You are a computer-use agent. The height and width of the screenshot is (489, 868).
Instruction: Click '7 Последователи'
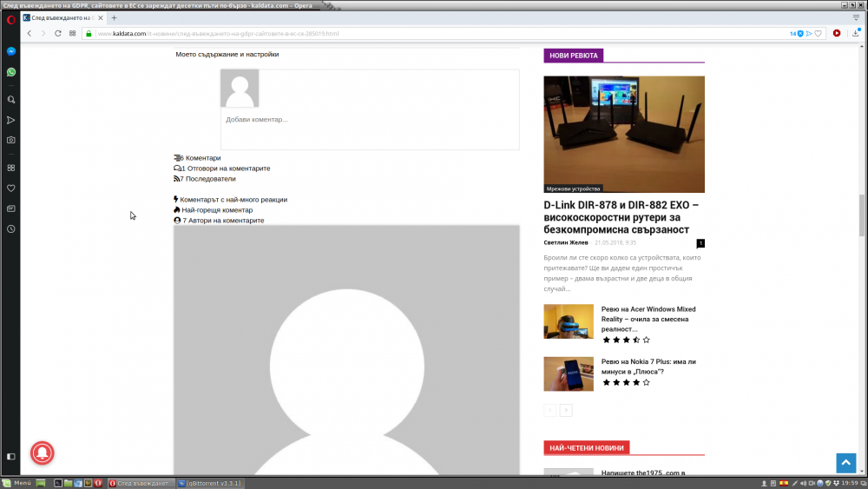[205, 179]
